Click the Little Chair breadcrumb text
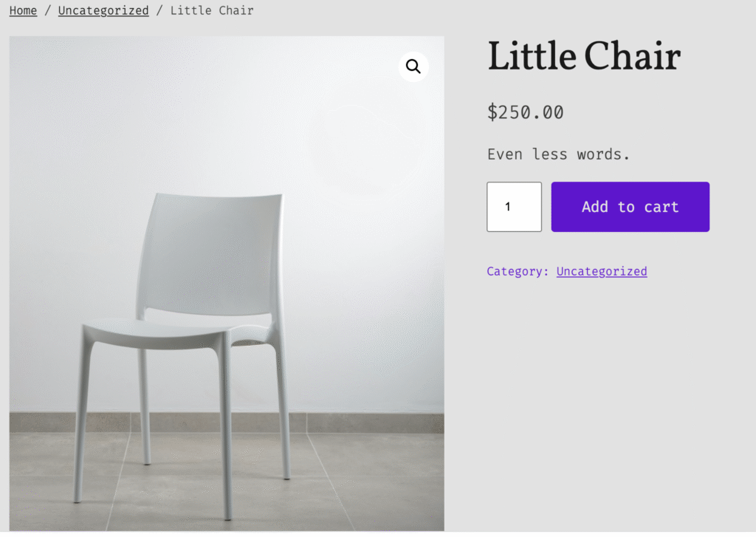 pyautogui.click(x=212, y=10)
